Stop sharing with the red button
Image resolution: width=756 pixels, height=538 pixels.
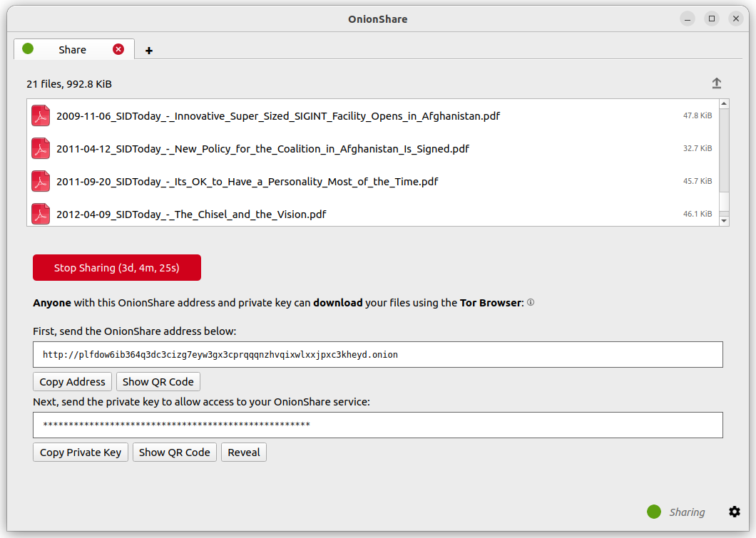117,267
